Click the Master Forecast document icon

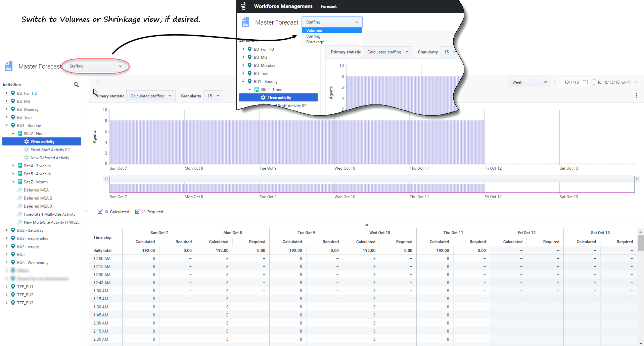tap(9, 66)
